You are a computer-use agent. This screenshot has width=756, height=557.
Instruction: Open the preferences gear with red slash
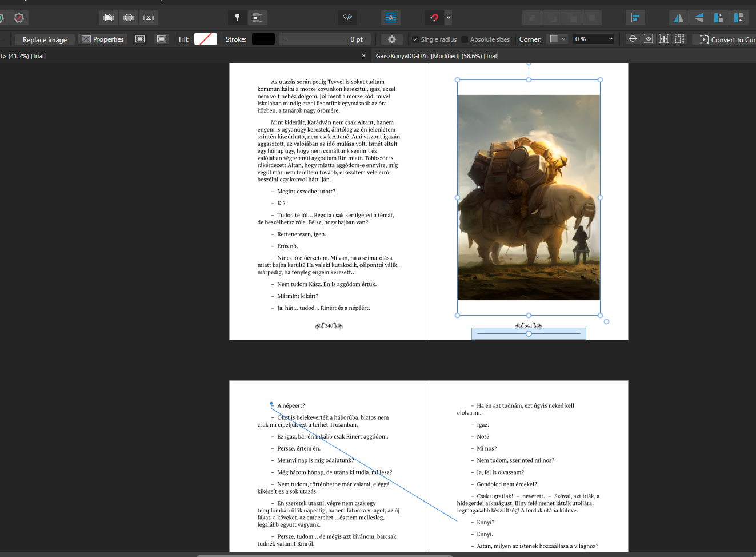(x=19, y=18)
